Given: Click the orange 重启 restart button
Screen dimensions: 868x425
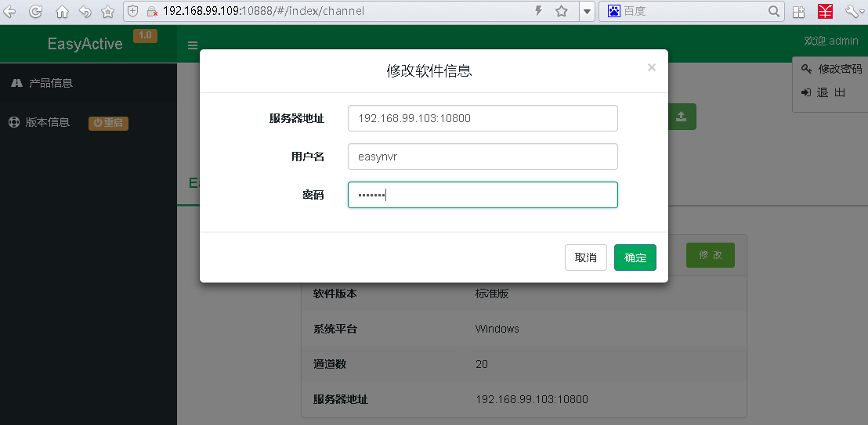Looking at the screenshot, I should pyautogui.click(x=108, y=123).
